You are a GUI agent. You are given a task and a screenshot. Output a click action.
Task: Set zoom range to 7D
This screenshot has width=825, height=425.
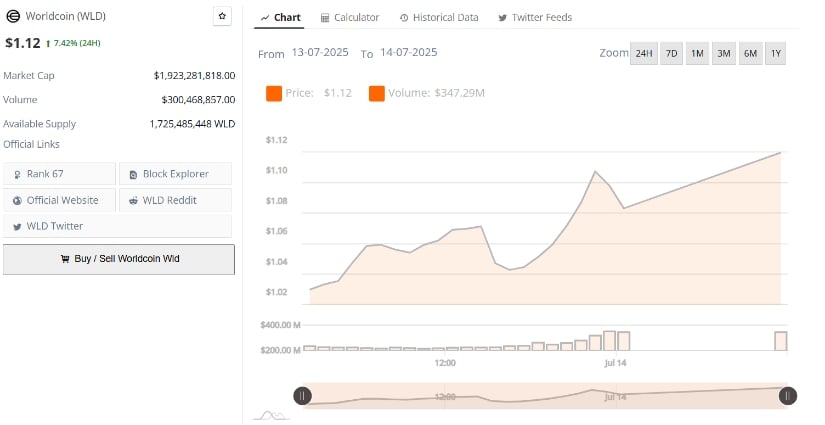coord(671,53)
